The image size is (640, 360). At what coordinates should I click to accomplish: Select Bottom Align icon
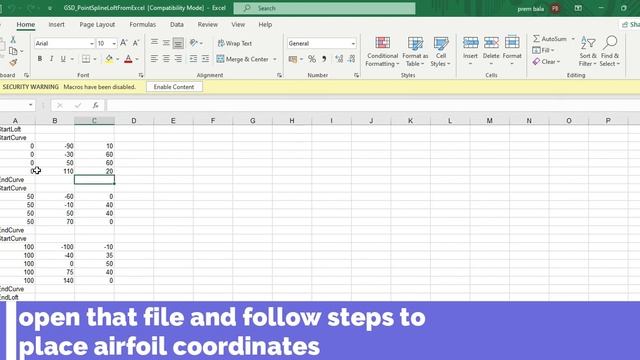[178, 43]
